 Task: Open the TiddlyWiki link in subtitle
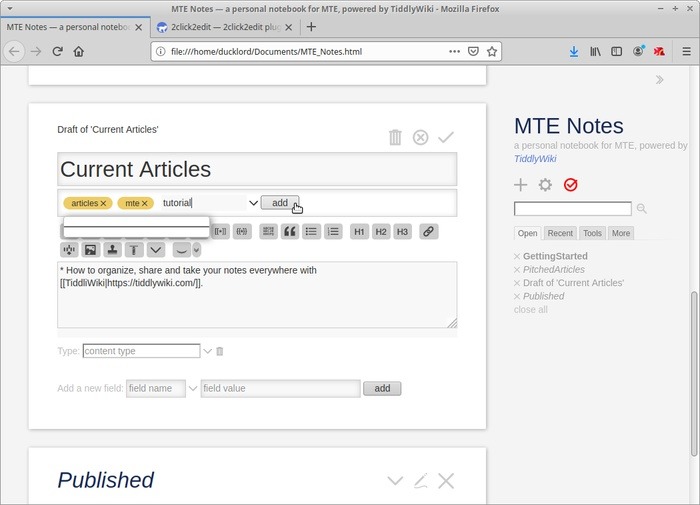point(535,159)
